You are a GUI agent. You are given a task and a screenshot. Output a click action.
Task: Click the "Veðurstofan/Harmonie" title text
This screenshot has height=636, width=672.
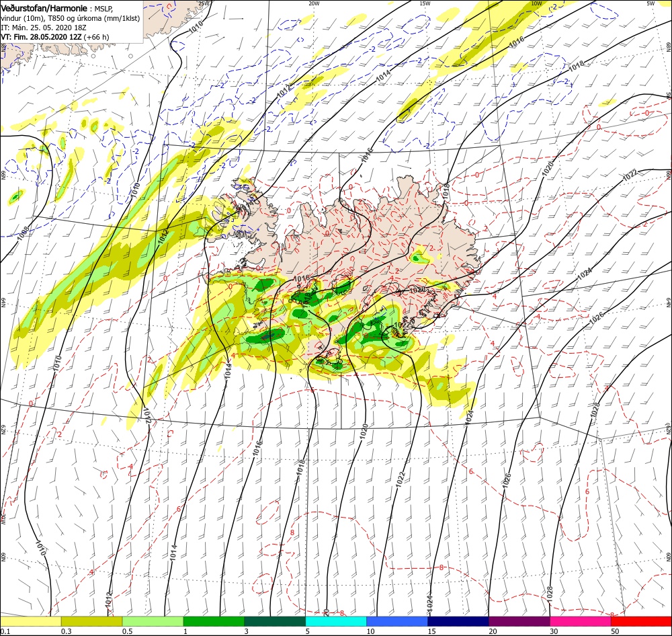(x=44, y=8)
